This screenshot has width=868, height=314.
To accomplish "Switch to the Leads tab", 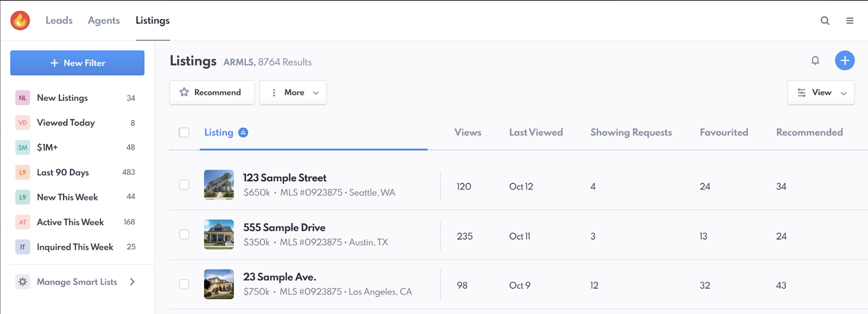I will pyautogui.click(x=59, y=20).
